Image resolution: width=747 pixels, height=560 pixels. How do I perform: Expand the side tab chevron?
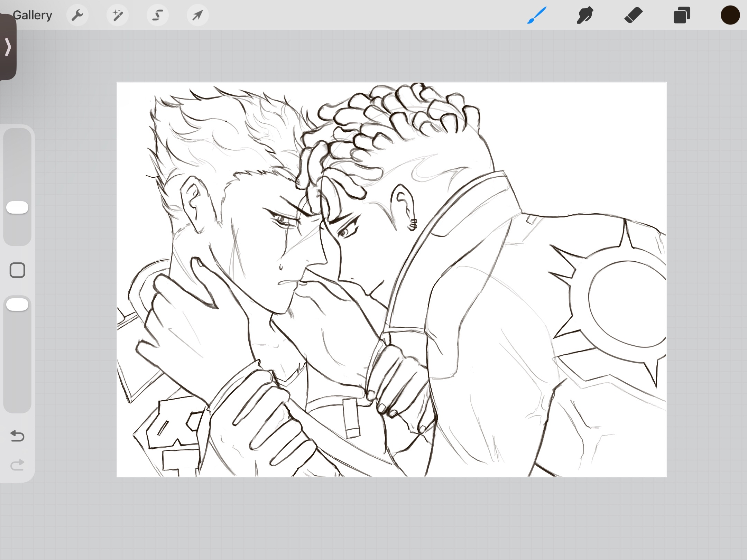[x=8, y=47]
